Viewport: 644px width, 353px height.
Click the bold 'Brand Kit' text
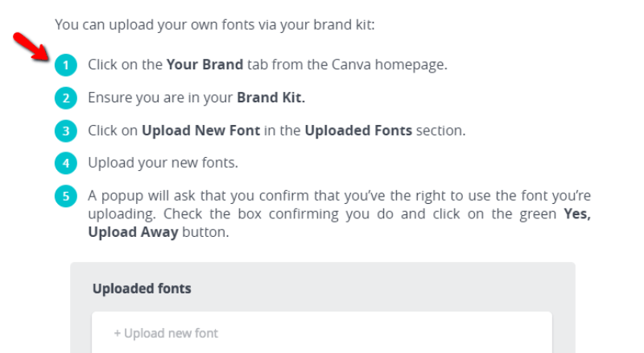click(x=270, y=98)
